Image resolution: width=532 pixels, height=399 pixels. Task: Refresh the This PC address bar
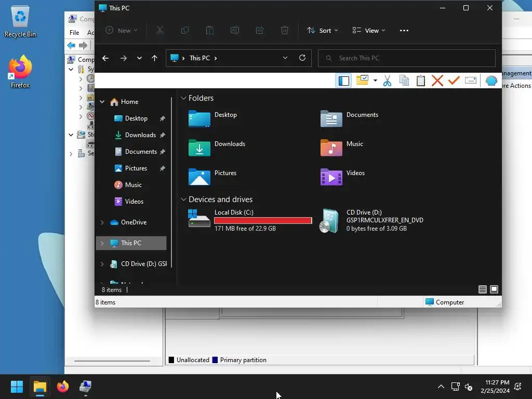302,58
